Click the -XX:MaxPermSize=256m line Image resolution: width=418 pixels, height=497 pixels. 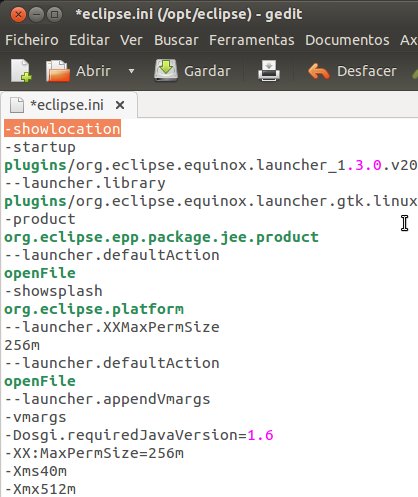point(94,453)
